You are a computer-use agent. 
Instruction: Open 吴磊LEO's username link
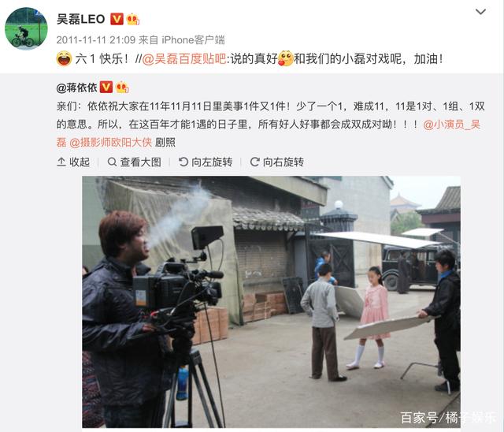click(81, 19)
